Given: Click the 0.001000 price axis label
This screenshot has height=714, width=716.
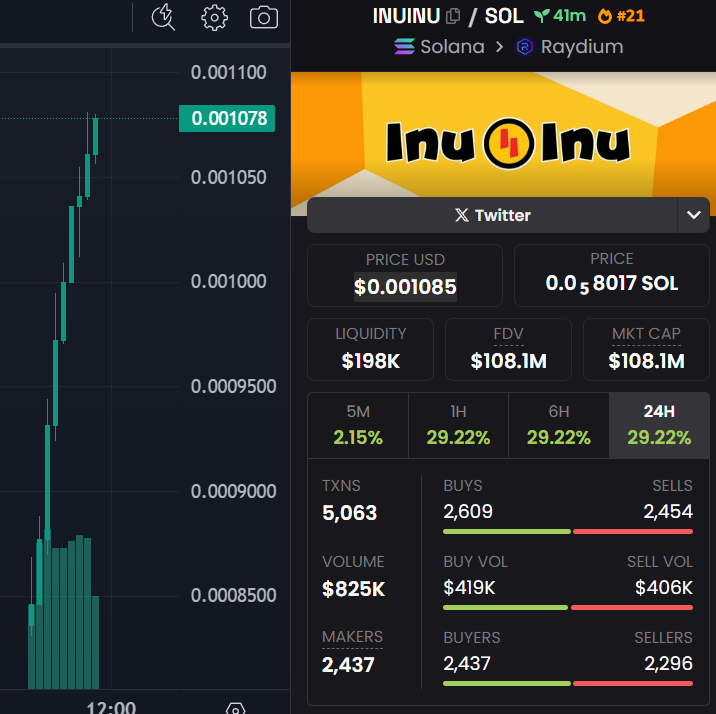Looking at the screenshot, I should pyautogui.click(x=228, y=282).
